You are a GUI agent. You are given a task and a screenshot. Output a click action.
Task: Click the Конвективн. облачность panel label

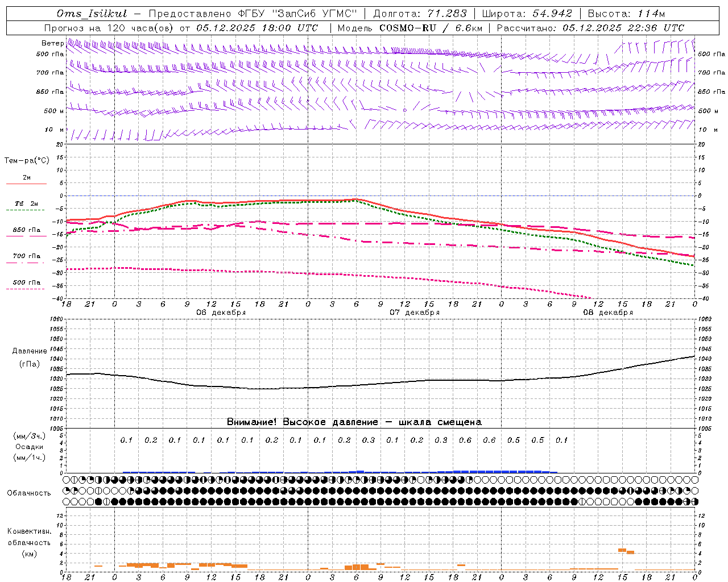pyautogui.click(x=29, y=537)
